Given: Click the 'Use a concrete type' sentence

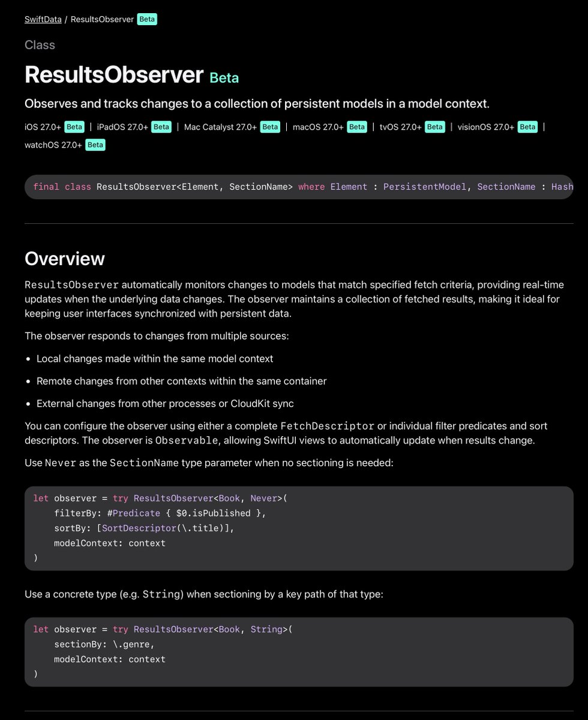Looking at the screenshot, I should pos(203,594).
